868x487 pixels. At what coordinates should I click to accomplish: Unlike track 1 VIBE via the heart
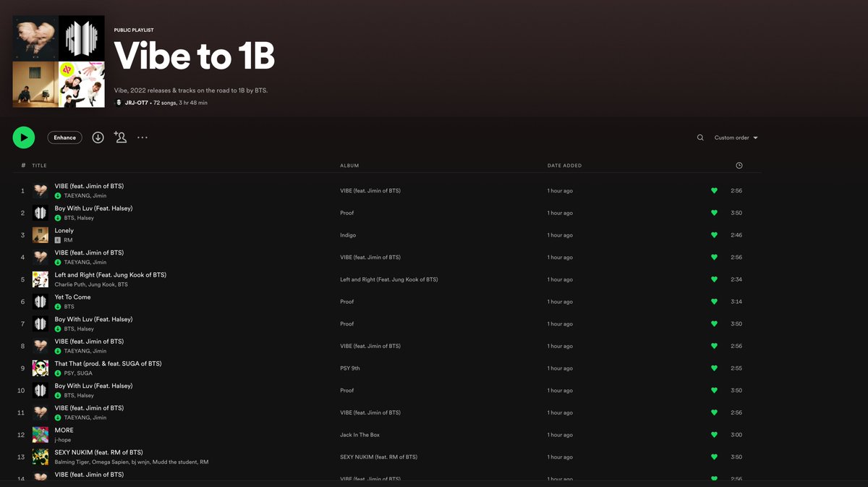(x=714, y=191)
